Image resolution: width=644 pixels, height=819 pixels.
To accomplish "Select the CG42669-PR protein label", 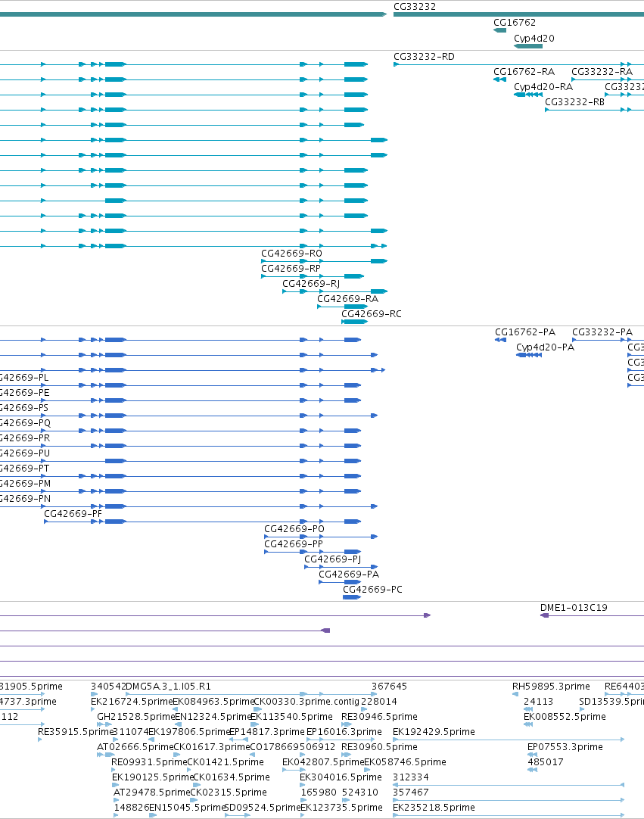I will [x=25, y=438].
